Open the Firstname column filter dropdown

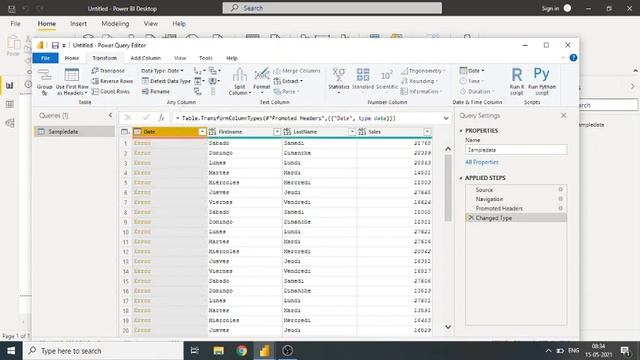pos(277,132)
